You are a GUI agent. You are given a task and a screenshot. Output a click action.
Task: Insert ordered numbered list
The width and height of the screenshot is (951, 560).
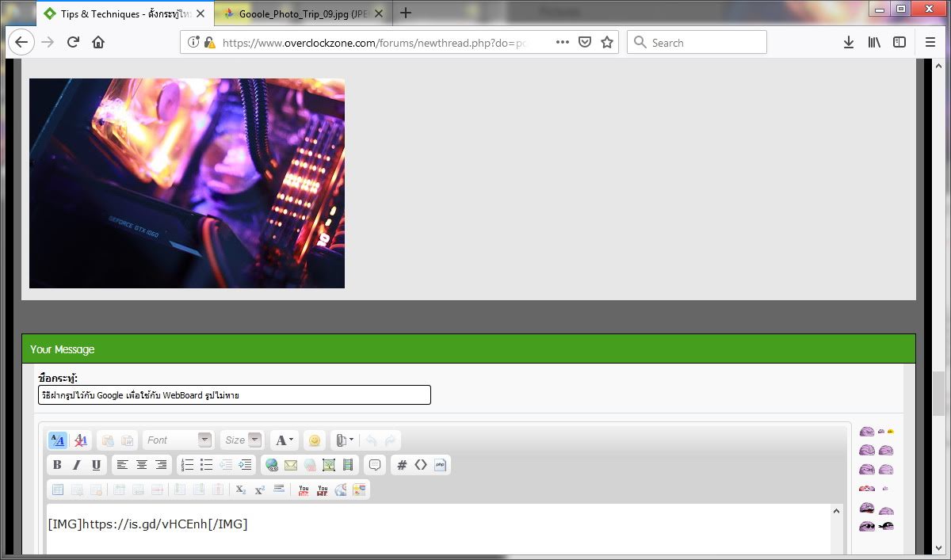tap(187, 465)
